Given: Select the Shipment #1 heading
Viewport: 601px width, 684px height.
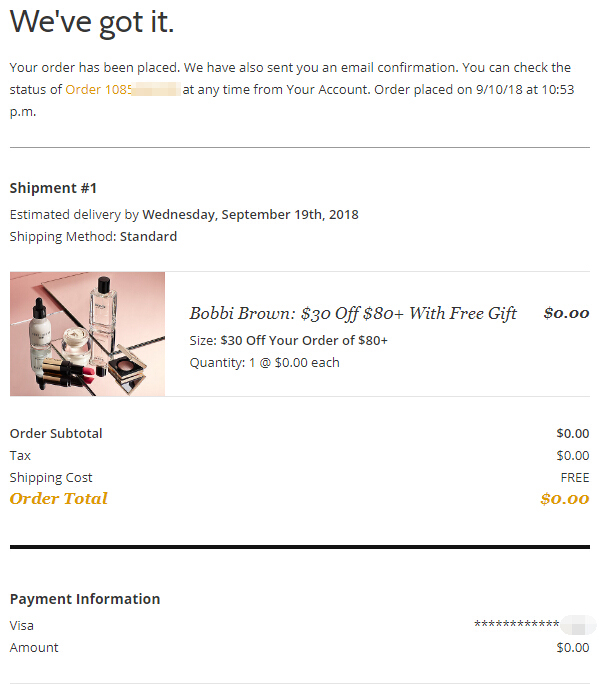Looking at the screenshot, I should [53, 188].
